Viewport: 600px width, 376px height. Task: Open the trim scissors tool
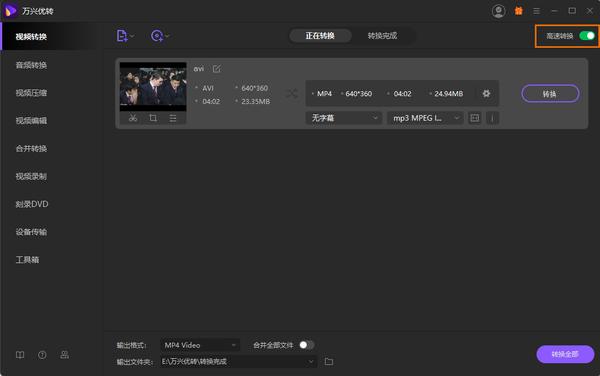point(133,118)
